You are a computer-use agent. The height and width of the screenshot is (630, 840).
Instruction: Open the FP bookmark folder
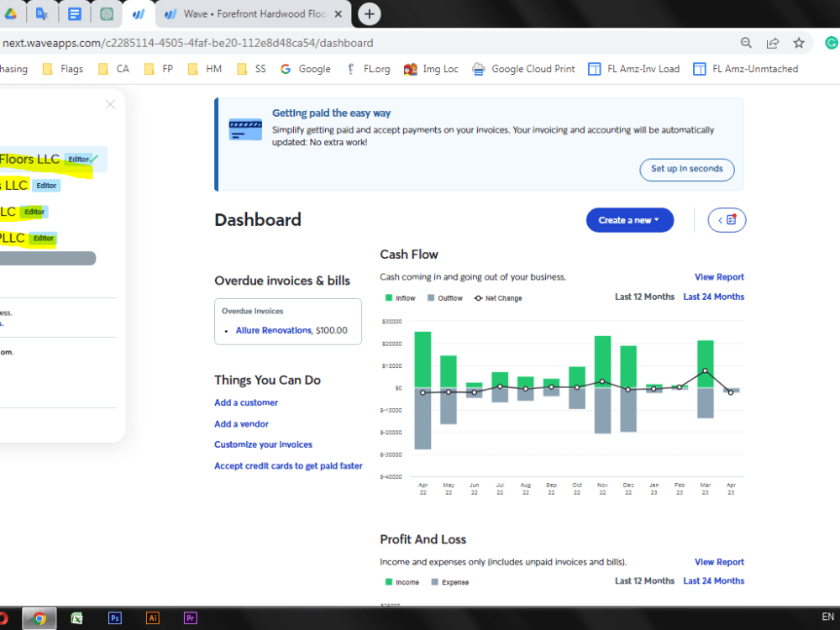tap(159, 69)
